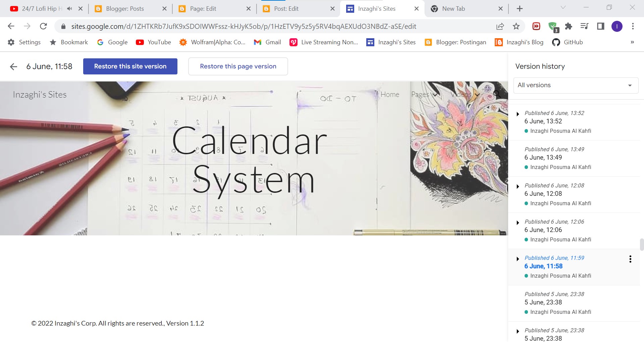Open the tab search chevron
644x342 pixels.
click(563, 7)
